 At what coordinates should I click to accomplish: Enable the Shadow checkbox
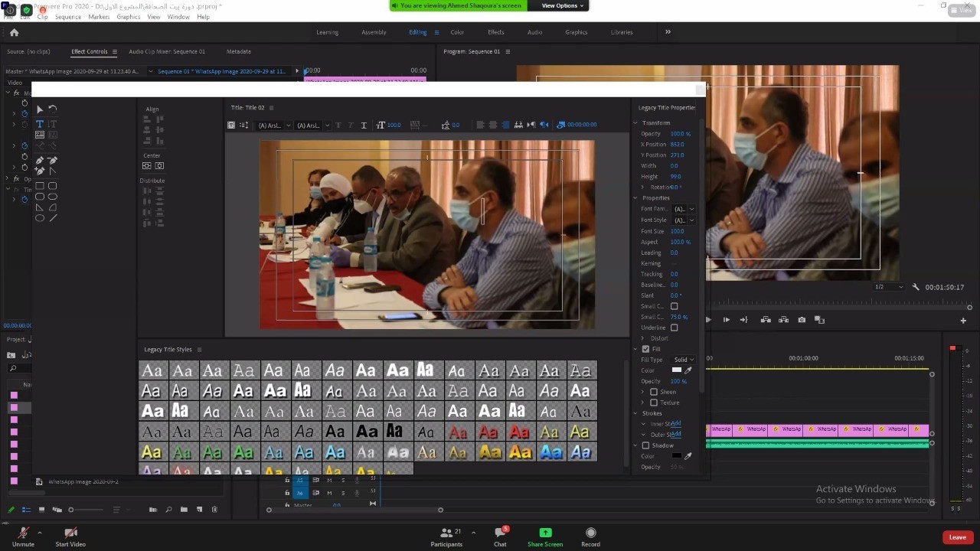coord(645,445)
